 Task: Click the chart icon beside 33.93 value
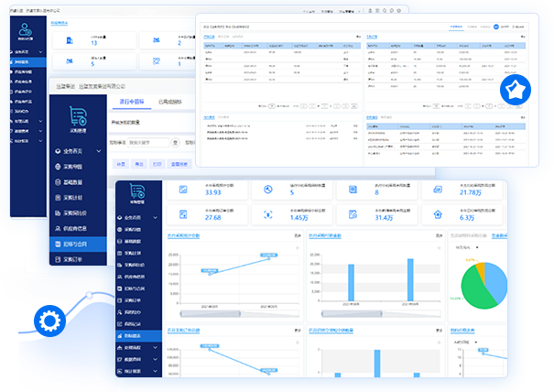(183, 190)
